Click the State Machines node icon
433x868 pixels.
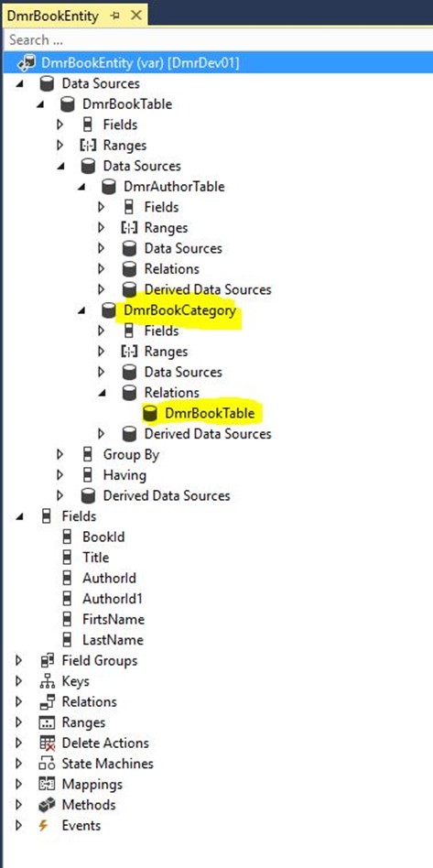tap(47, 764)
